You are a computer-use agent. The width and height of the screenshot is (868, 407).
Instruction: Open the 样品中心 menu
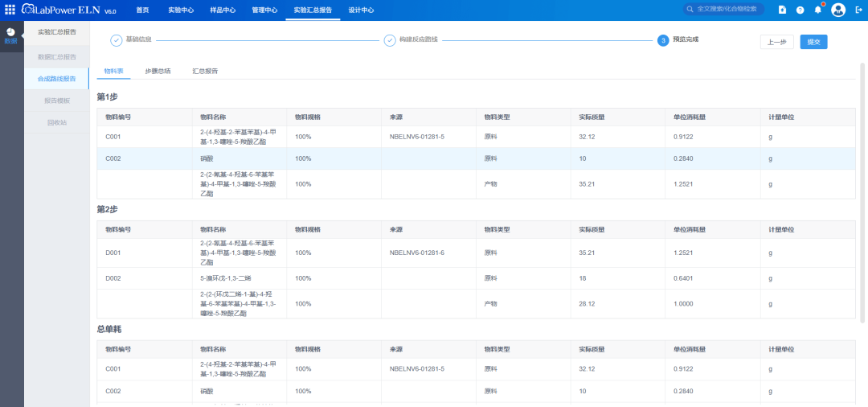pos(223,10)
